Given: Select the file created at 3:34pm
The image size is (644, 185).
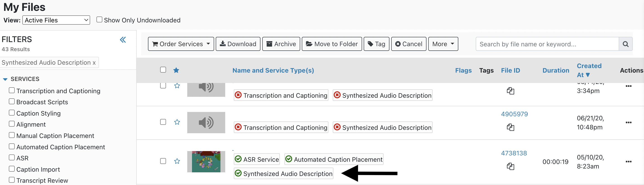Looking at the screenshot, I should [x=163, y=86].
